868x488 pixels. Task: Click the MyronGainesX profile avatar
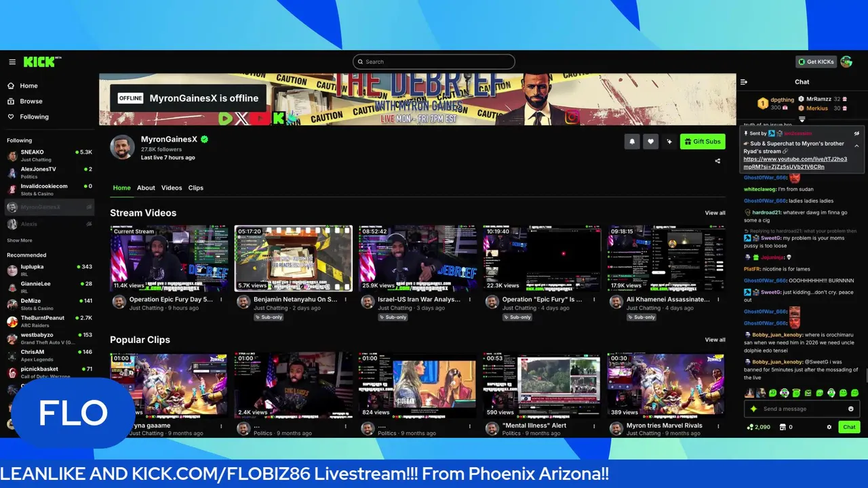[122, 146]
